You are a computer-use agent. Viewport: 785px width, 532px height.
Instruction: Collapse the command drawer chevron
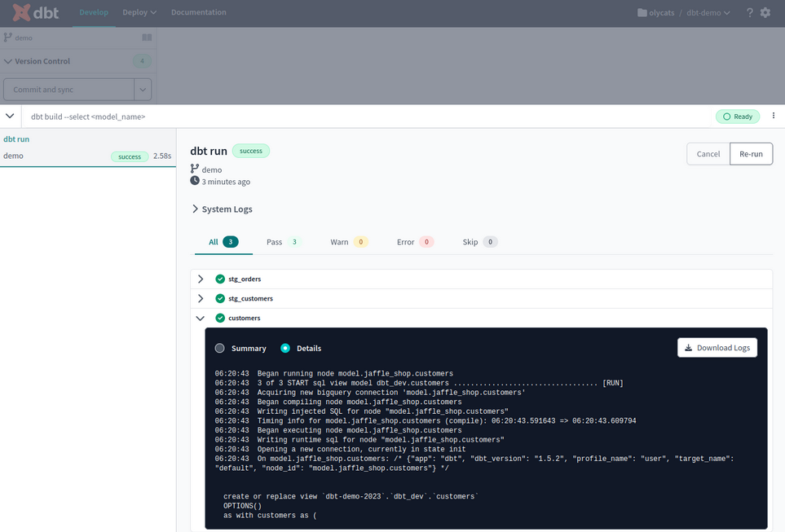pyautogui.click(x=10, y=117)
